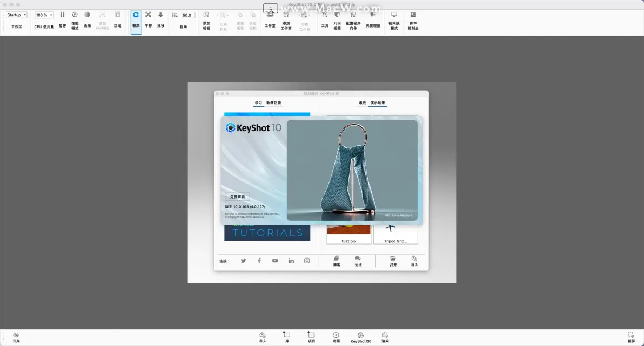
Task: Click 导入 import in welcome window
Action: click(414, 261)
